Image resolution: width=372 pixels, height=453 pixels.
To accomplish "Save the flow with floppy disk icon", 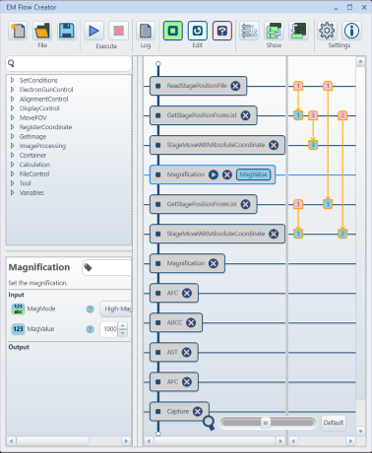I will 66,31.
